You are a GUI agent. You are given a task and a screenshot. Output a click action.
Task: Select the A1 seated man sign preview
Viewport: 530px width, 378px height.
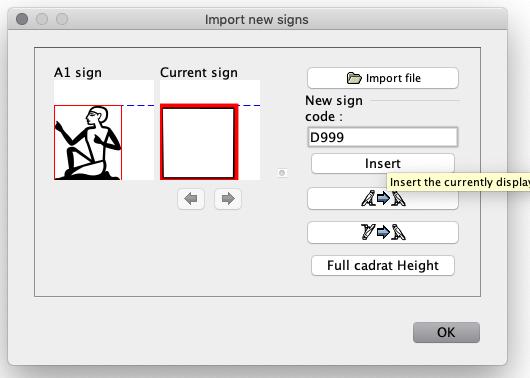(x=88, y=142)
